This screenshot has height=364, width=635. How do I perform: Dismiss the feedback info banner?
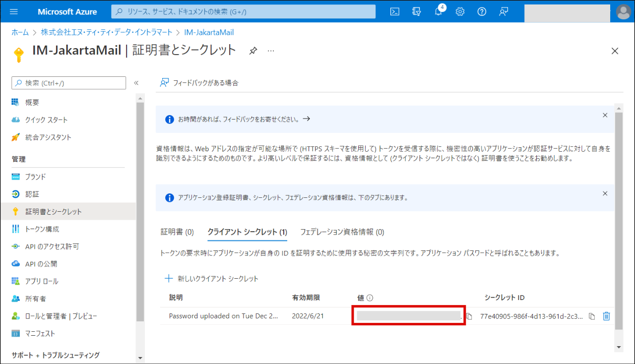pyautogui.click(x=605, y=115)
